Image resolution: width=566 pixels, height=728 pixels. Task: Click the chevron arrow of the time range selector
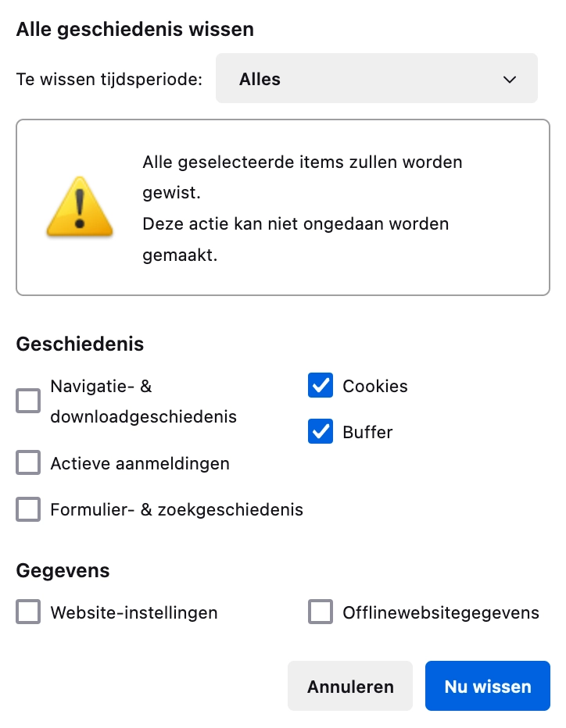(x=510, y=79)
